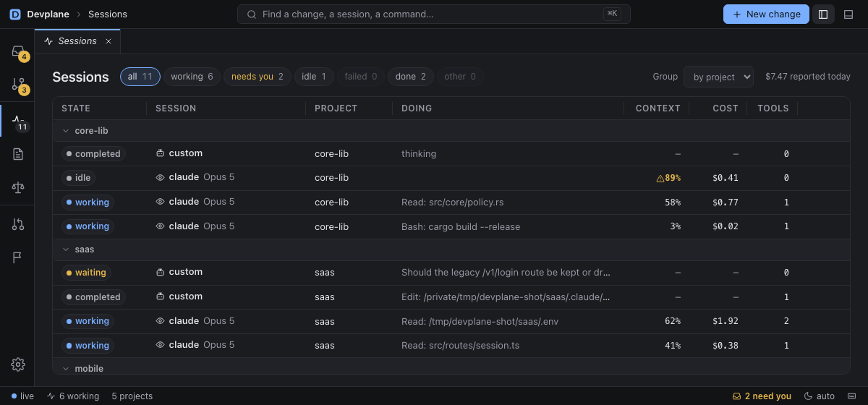Screen dimensions: 868x405
Task: Filter sessions by 'other 0'
Action: (460, 77)
